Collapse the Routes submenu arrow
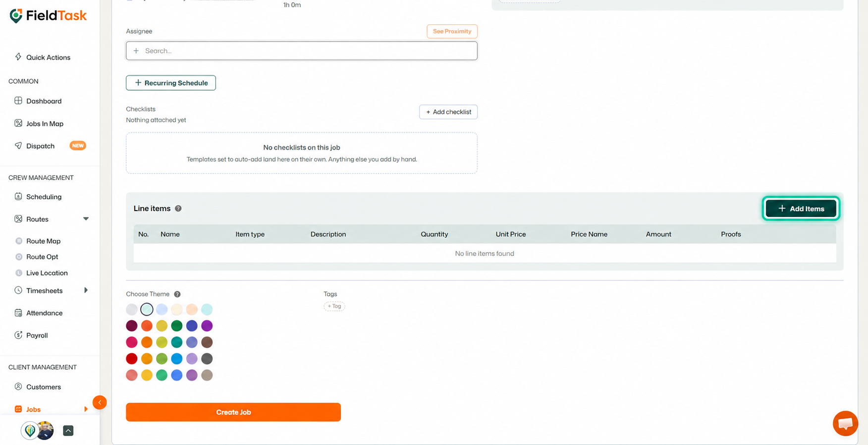The width and height of the screenshot is (868, 445). [86, 219]
